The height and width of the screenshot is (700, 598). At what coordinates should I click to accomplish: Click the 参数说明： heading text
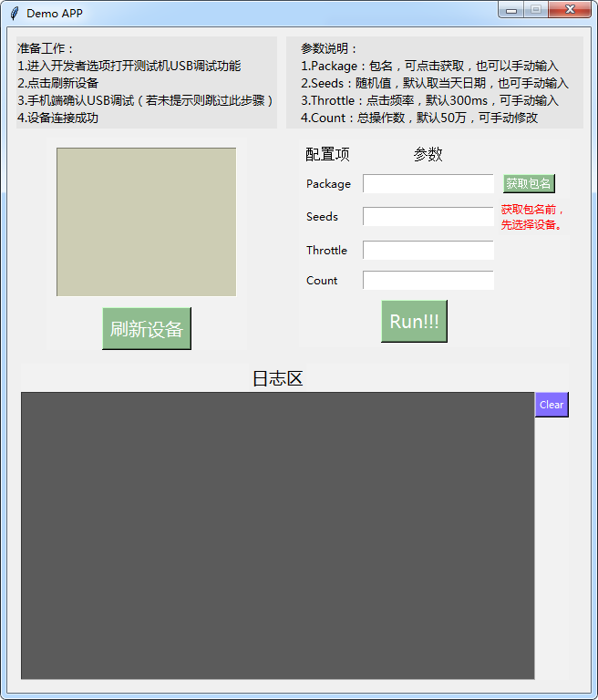tap(329, 48)
